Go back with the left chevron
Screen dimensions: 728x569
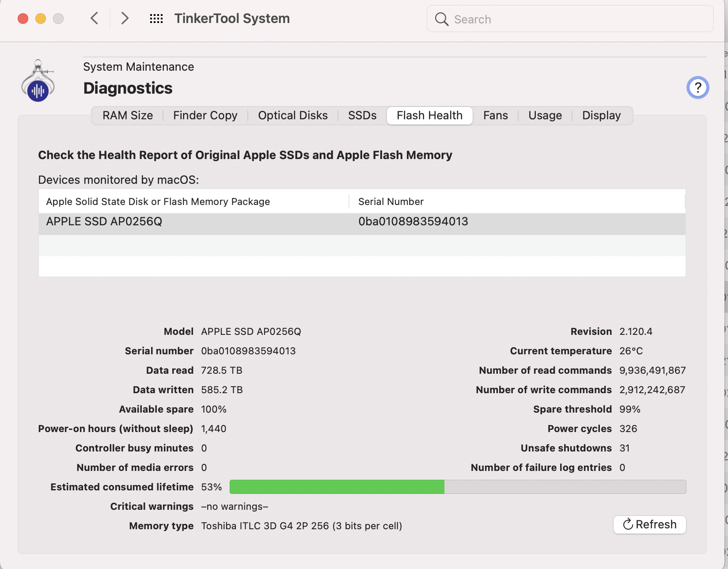(x=94, y=19)
